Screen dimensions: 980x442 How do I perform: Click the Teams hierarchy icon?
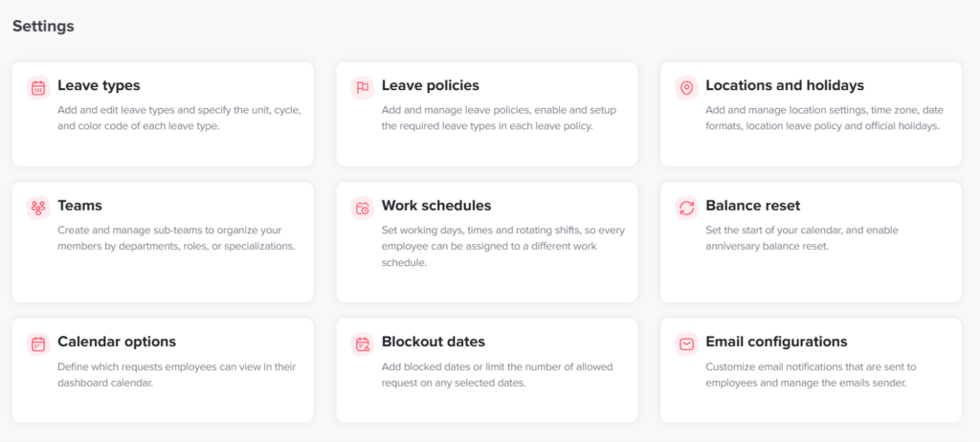(x=38, y=208)
